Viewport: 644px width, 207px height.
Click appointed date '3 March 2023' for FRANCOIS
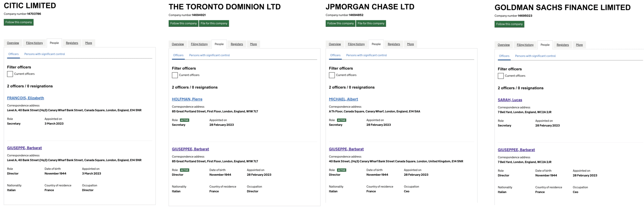pyautogui.click(x=54, y=124)
